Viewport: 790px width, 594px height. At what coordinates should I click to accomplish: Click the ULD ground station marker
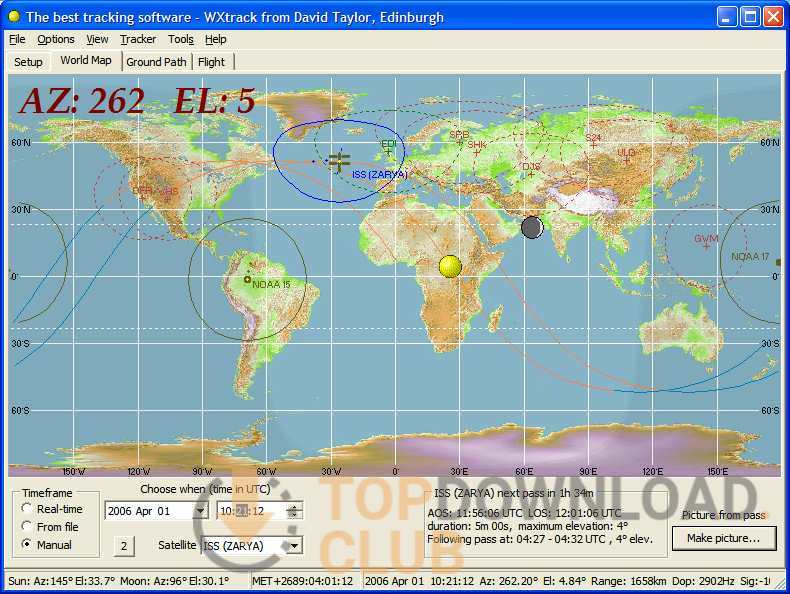click(x=626, y=160)
